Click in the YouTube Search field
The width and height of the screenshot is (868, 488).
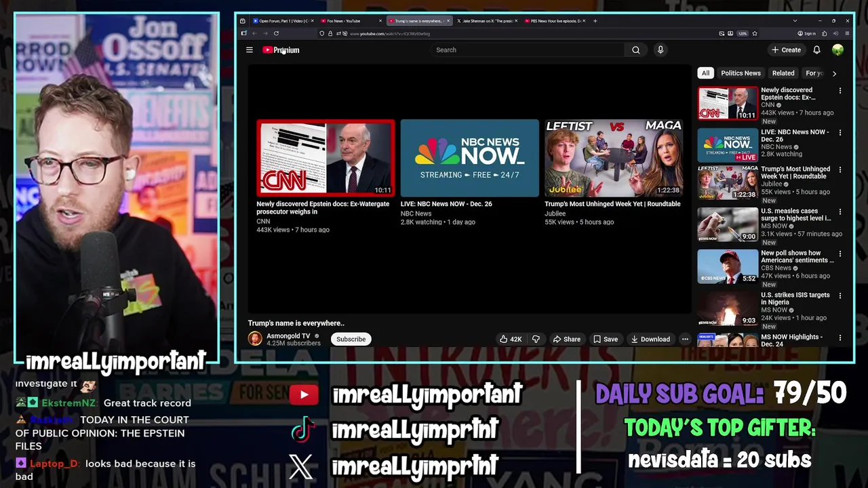[x=528, y=49]
